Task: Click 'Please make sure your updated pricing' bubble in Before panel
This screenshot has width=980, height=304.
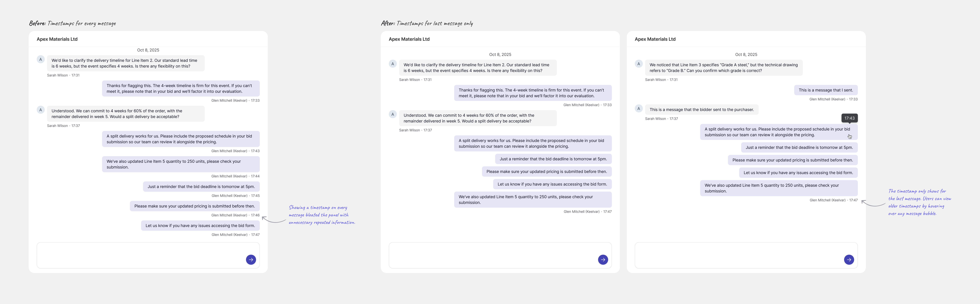Action: [x=195, y=206]
